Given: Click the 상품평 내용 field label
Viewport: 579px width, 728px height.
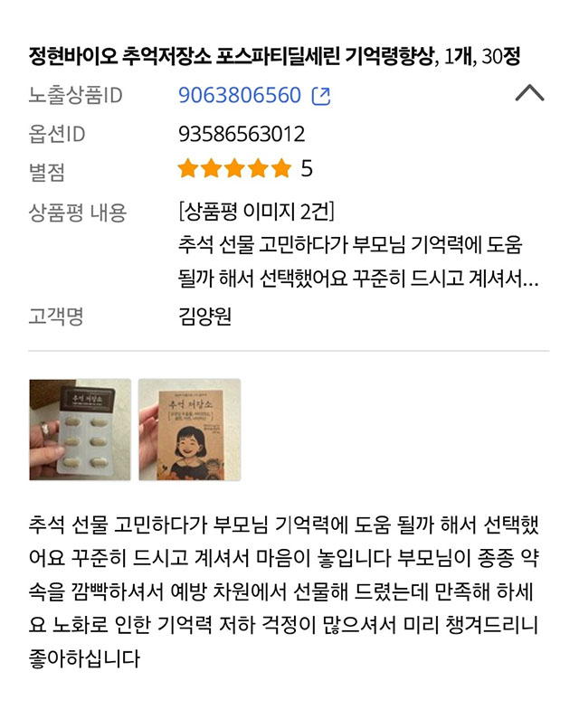Looking at the screenshot, I should (x=77, y=213).
